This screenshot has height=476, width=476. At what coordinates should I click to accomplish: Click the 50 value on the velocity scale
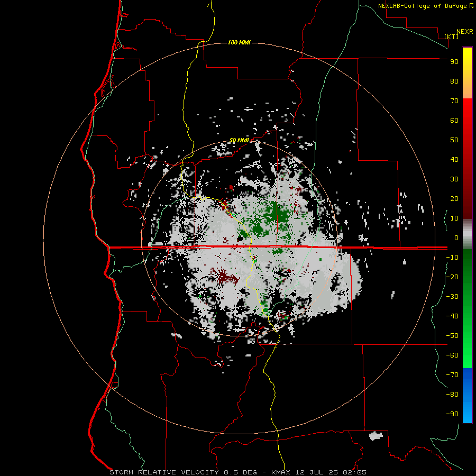(454, 140)
